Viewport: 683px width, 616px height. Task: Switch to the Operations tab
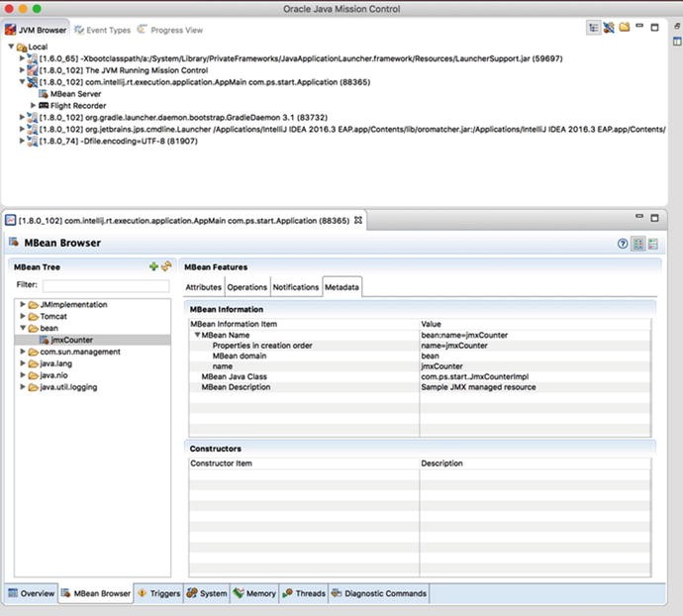pyautogui.click(x=247, y=287)
